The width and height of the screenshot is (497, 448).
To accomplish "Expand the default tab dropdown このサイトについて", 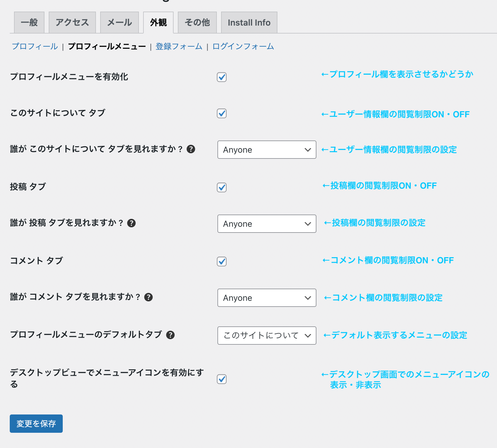I will [x=267, y=336].
